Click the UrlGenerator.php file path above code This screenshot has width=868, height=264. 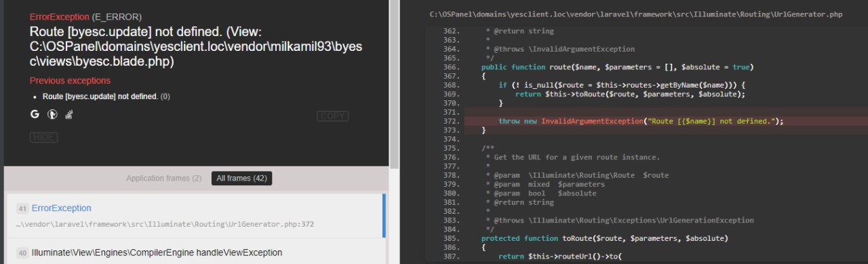[x=636, y=14]
